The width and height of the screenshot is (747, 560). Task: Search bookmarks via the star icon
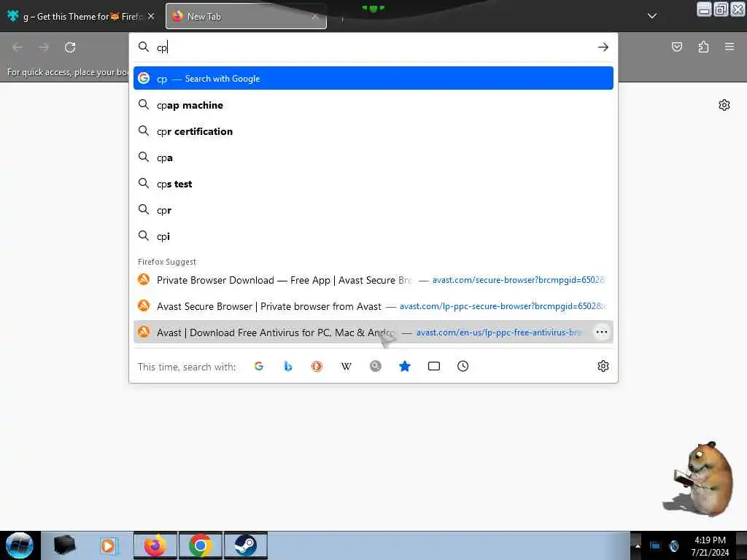point(404,366)
